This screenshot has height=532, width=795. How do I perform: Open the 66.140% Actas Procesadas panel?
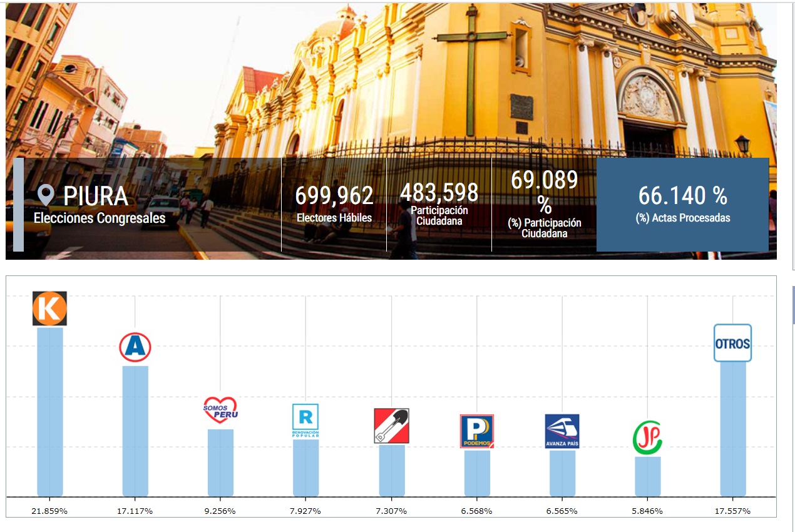click(682, 205)
